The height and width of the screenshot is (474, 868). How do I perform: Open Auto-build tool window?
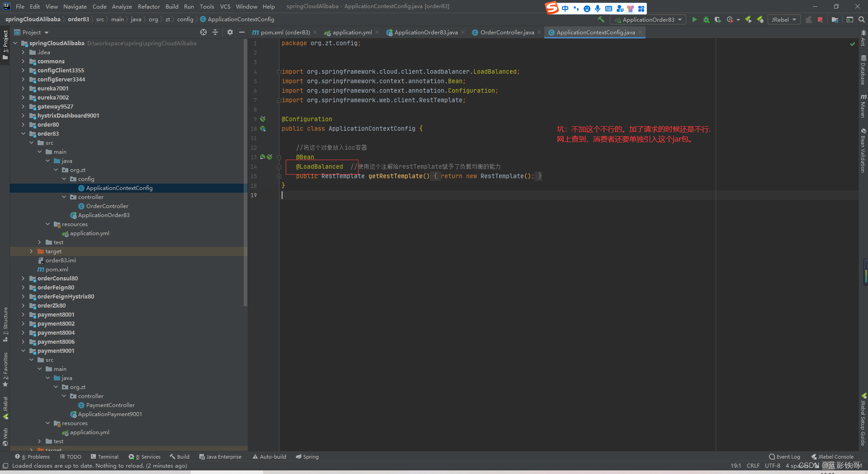[x=269, y=457]
